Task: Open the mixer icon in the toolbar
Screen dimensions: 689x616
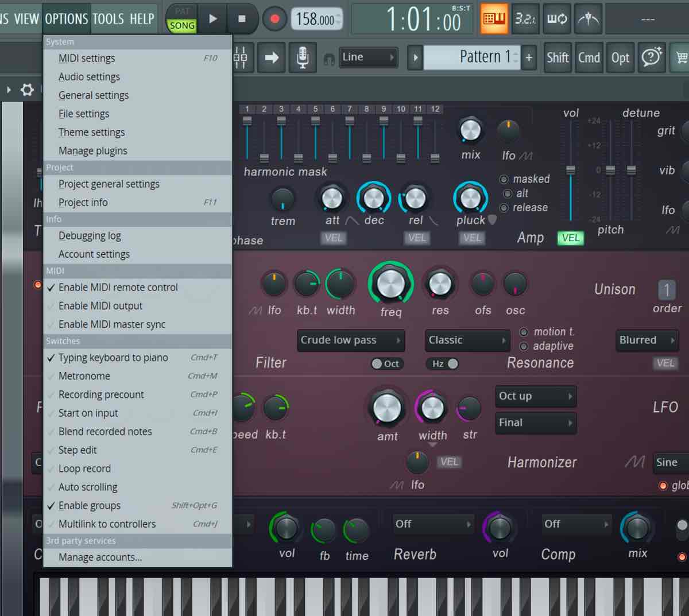Action: click(241, 57)
